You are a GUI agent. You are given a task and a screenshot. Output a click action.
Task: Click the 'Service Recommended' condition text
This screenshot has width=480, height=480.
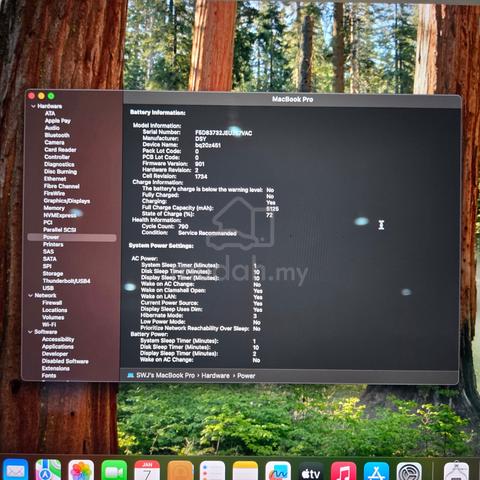207,233
